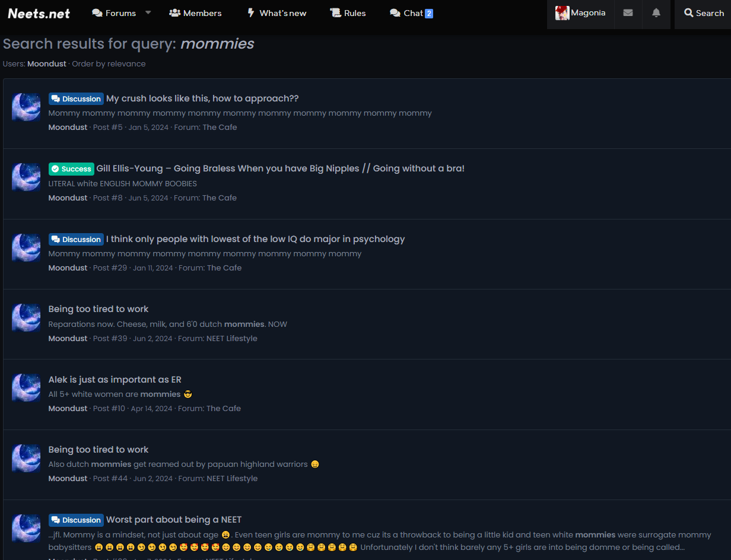Image resolution: width=731 pixels, height=560 pixels.
Task: Go to the Rules page
Action: [x=348, y=13]
